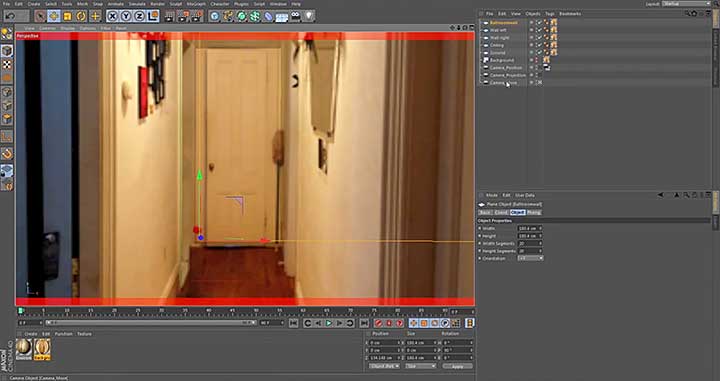Screen dimensions: 720x381
Task: Click the red Record Active Objects button
Action: tap(378, 324)
